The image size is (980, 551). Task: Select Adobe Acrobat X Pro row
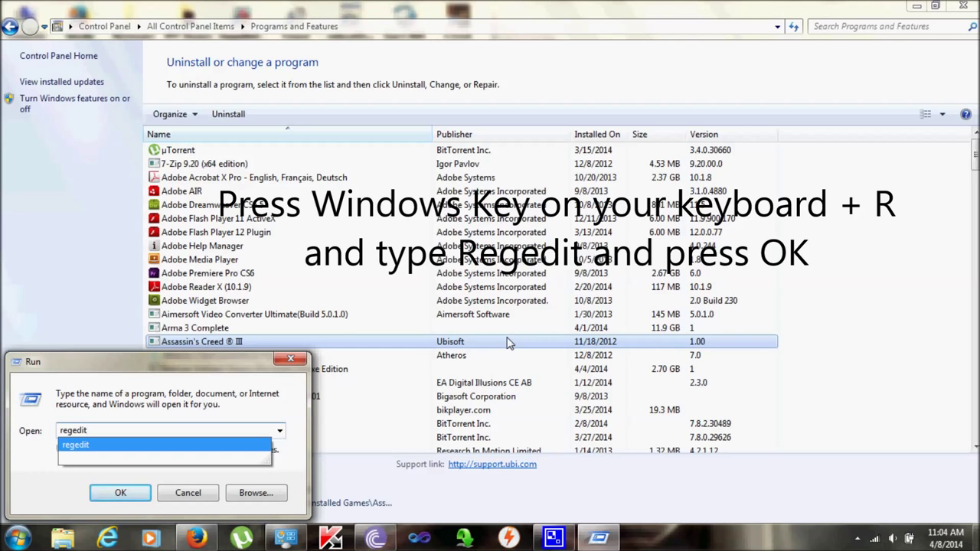click(462, 178)
